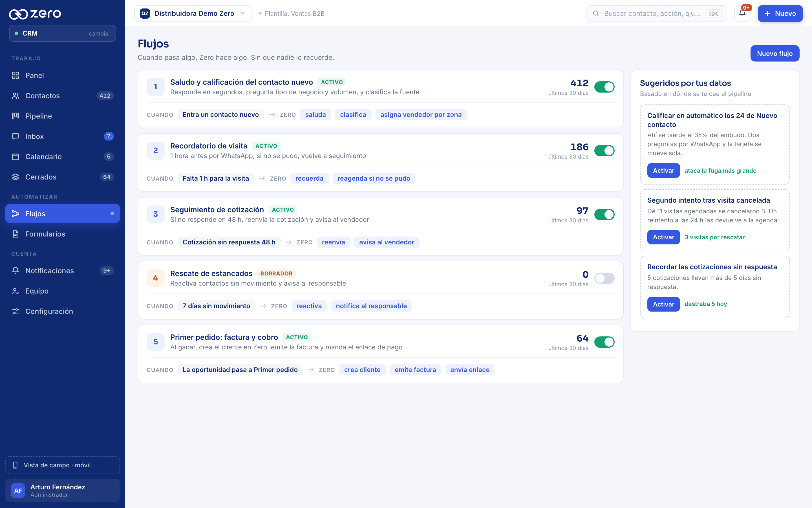Open the Arturo Fernández user menu

coord(62,491)
